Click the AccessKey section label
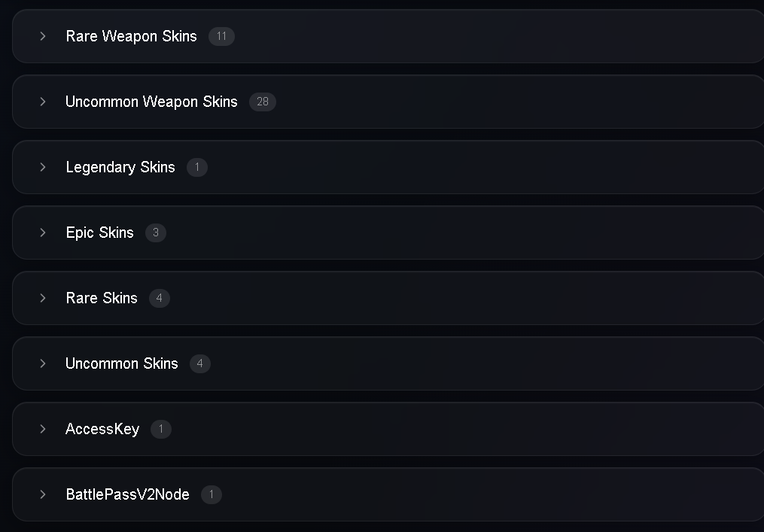Screen dimensions: 764x532 102,429
